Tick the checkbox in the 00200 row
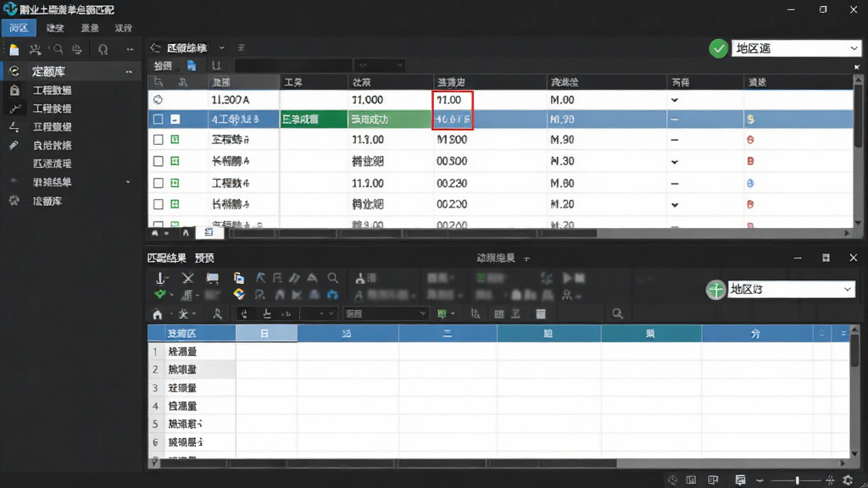The image size is (868, 488). (x=159, y=204)
